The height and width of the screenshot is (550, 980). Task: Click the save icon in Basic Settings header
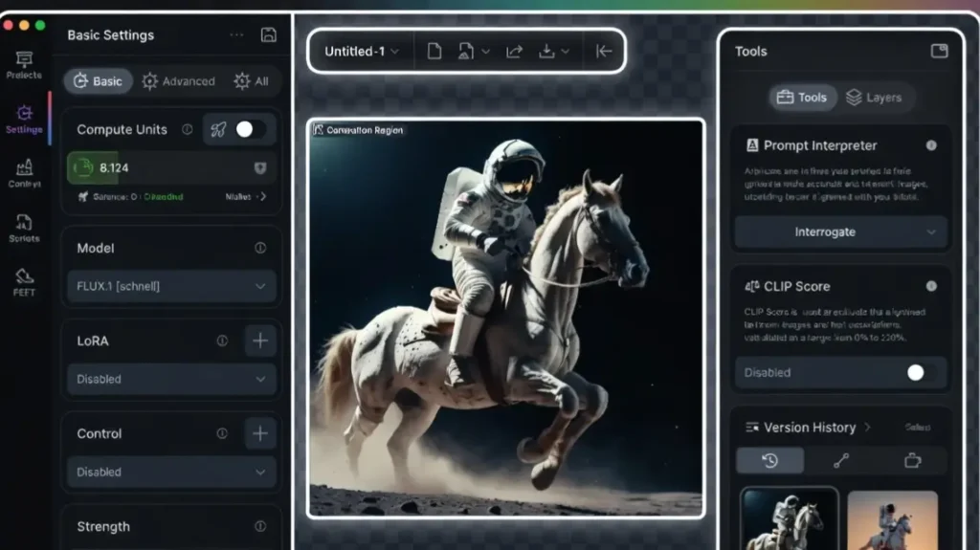pos(268,35)
